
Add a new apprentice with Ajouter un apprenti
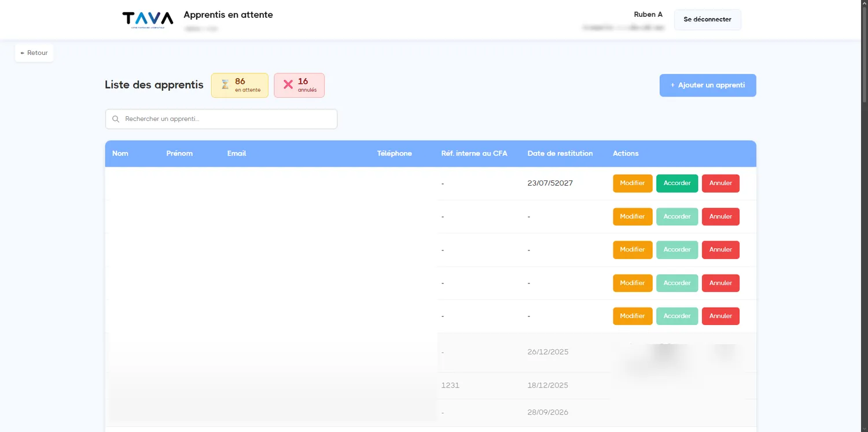[x=708, y=85]
